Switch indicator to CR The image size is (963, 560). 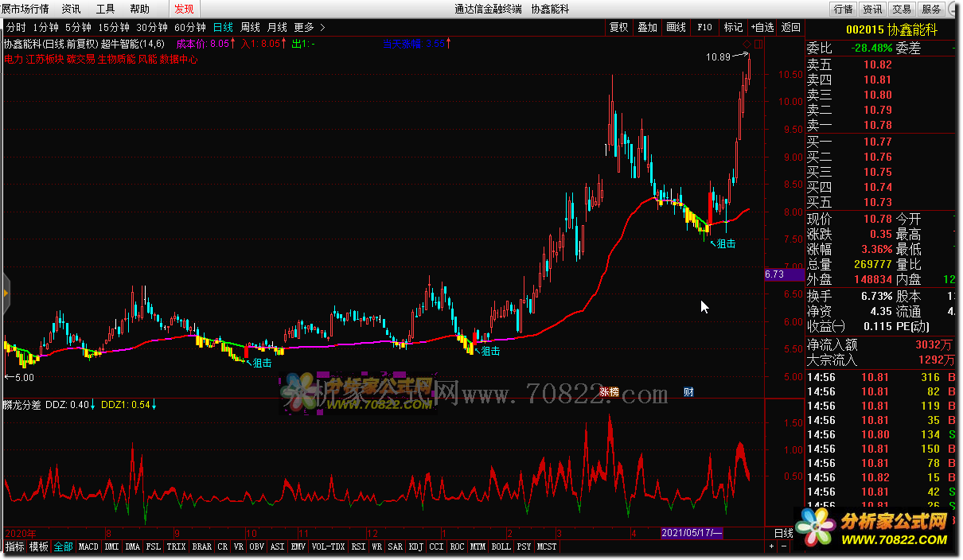pyautogui.click(x=223, y=547)
